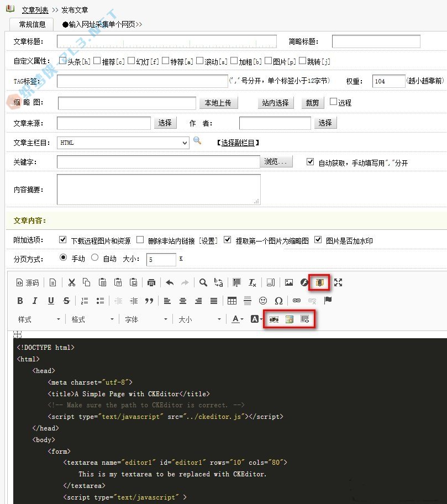Expand the 字体 font dropdown
Image resolution: width=447 pixels, height=504 pixels.
pyautogui.click(x=143, y=319)
